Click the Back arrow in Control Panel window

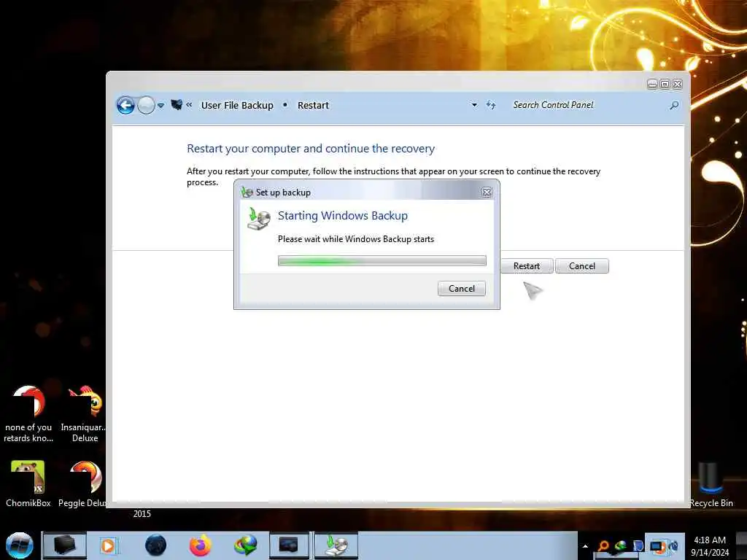[125, 105]
